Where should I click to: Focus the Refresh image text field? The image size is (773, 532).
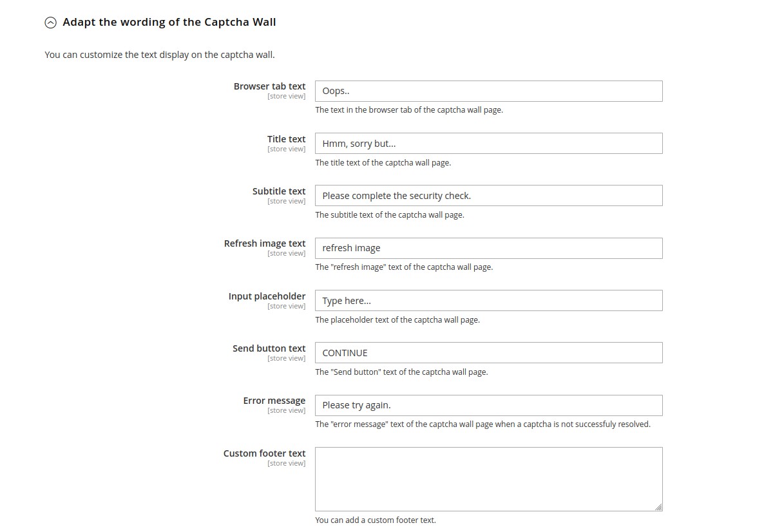point(488,248)
